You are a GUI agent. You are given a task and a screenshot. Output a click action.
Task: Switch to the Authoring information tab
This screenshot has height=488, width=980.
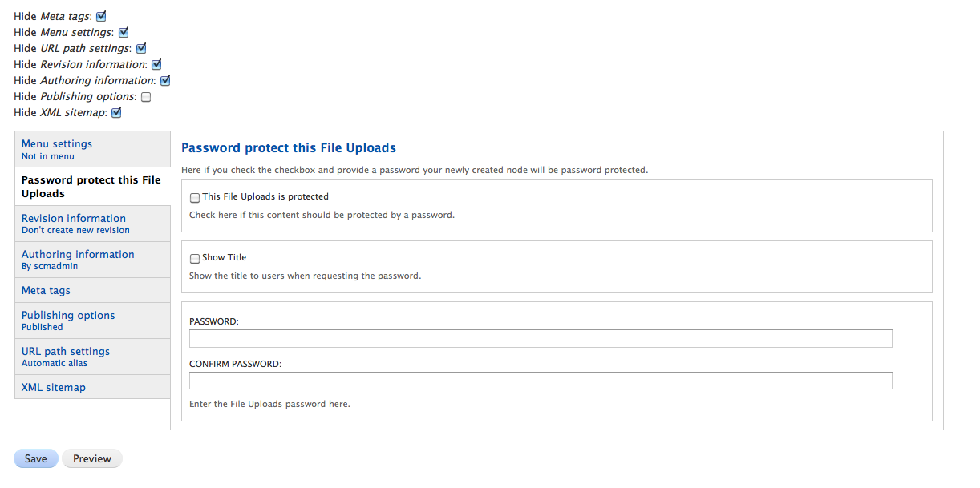(77, 254)
